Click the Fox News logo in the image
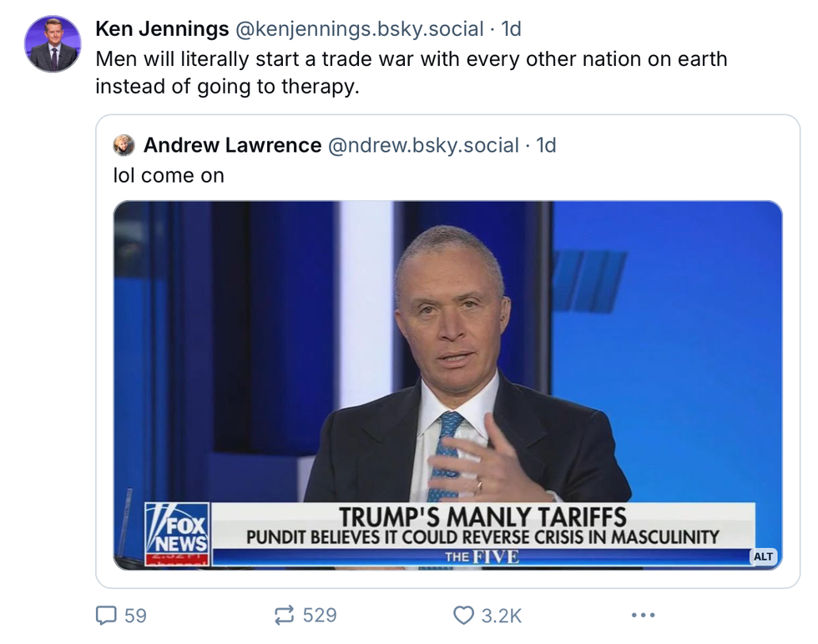Image resolution: width=818 pixels, height=644 pixels. tap(177, 531)
